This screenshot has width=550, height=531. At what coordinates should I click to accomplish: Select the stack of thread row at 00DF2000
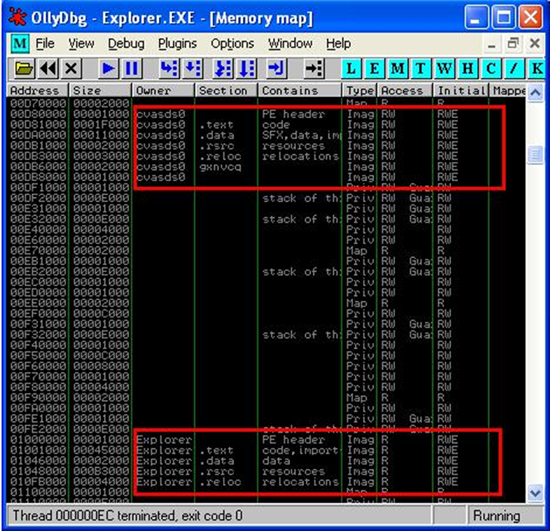tap(266, 198)
